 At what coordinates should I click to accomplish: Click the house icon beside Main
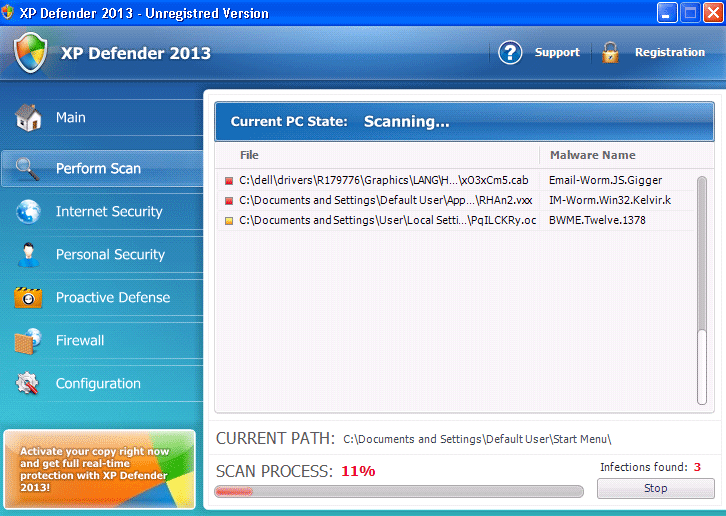point(28,118)
